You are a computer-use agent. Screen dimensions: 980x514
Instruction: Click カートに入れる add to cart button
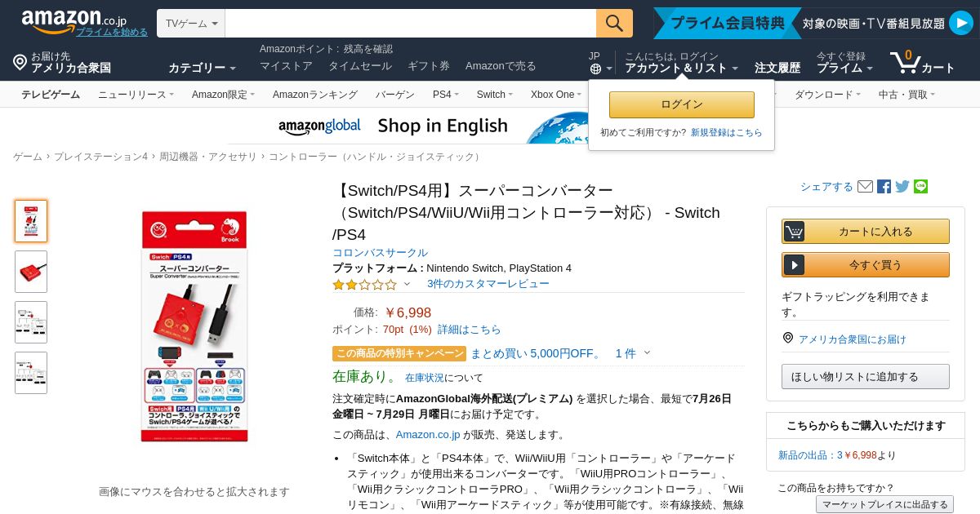tap(866, 231)
